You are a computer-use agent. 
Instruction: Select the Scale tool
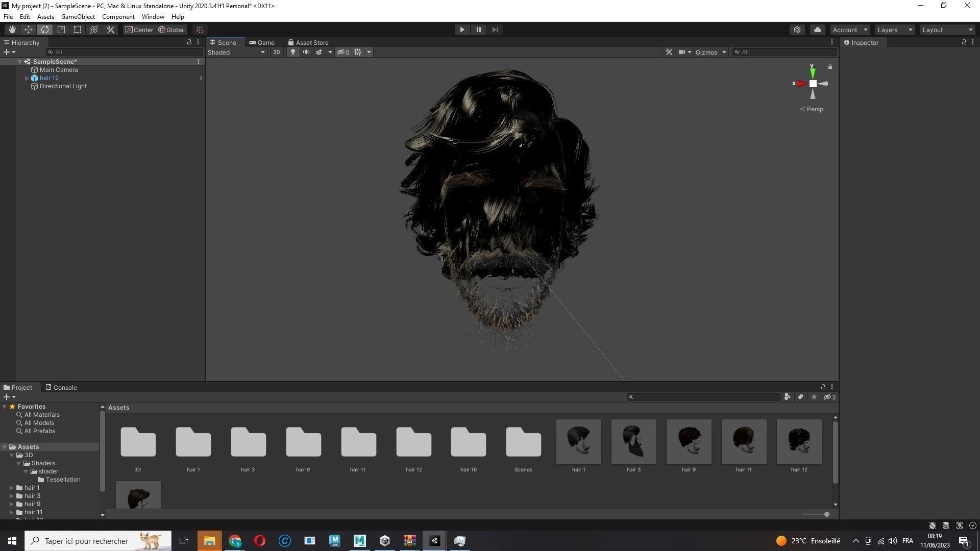61,30
